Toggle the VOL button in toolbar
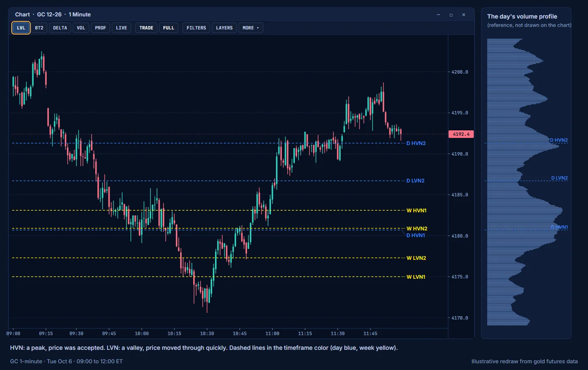Screen dimensions: 588x370 (x=81, y=28)
